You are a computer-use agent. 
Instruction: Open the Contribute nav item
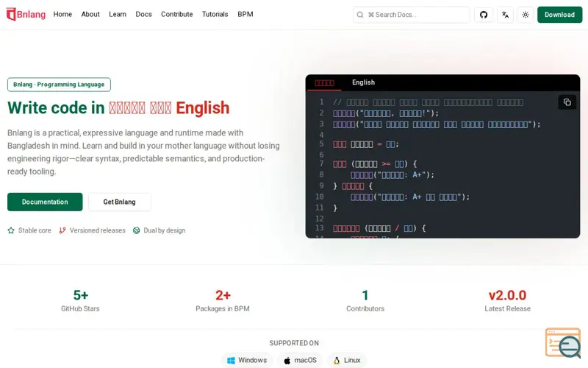[176, 14]
